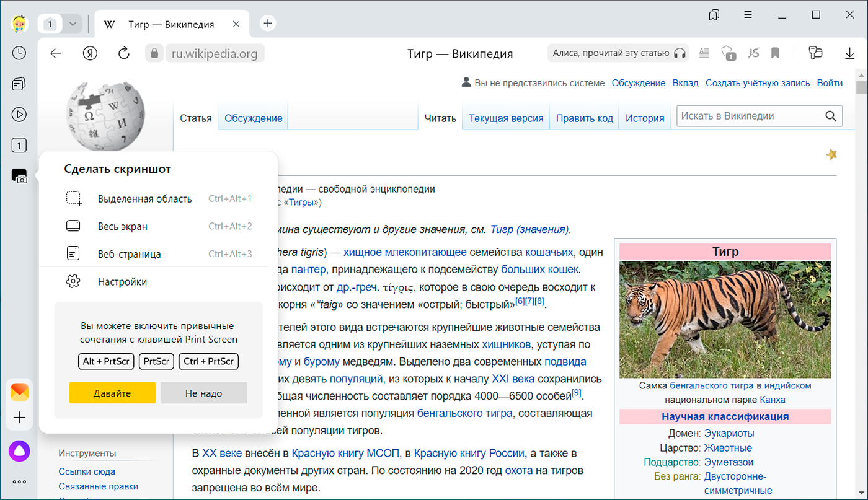Open the Тигр (значения) link

pyautogui.click(x=529, y=229)
